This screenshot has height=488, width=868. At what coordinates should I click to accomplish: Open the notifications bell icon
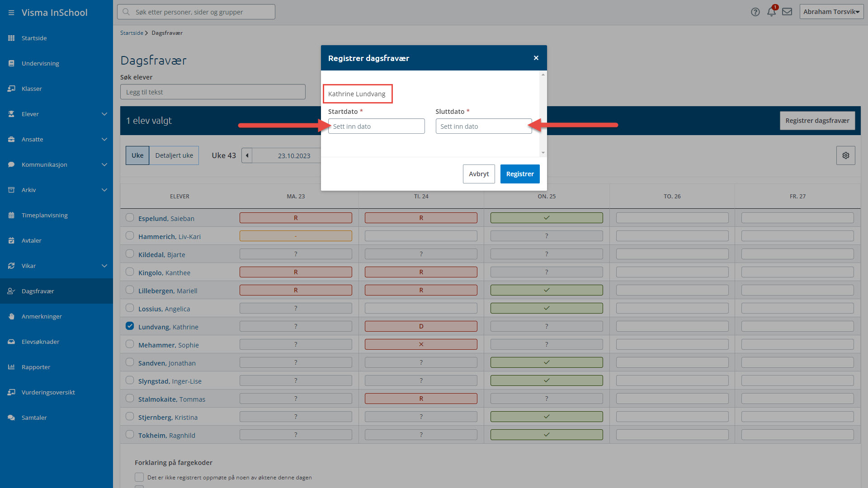pos(771,12)
